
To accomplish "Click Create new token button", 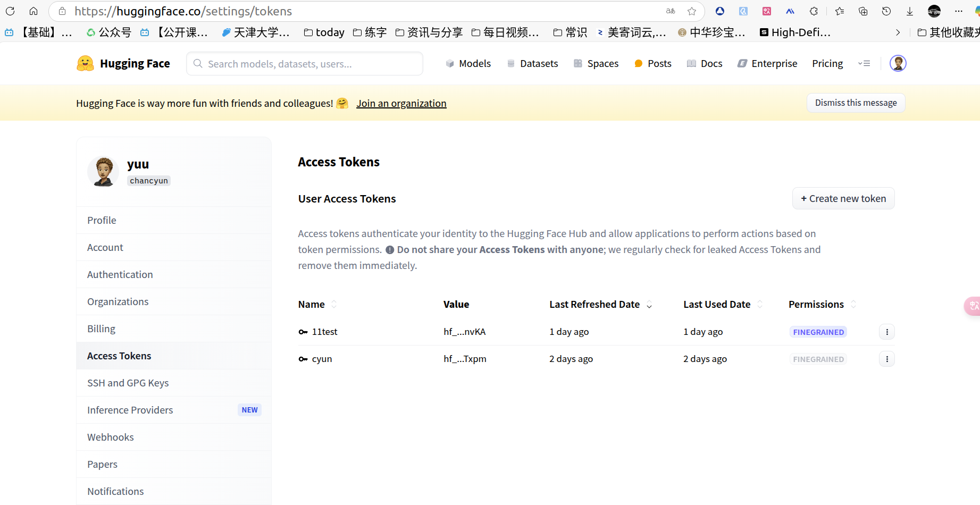I will tap(843, 198).
